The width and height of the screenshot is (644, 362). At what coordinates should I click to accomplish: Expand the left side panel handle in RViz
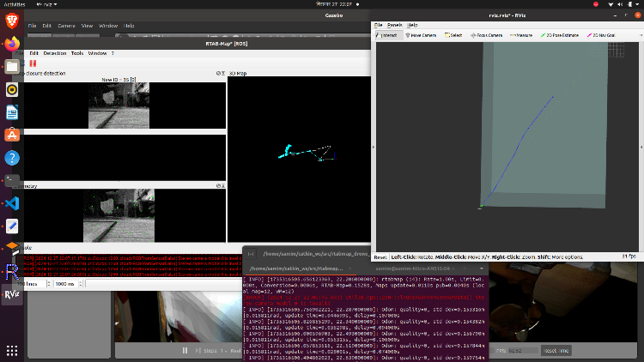tap(374, 146)
